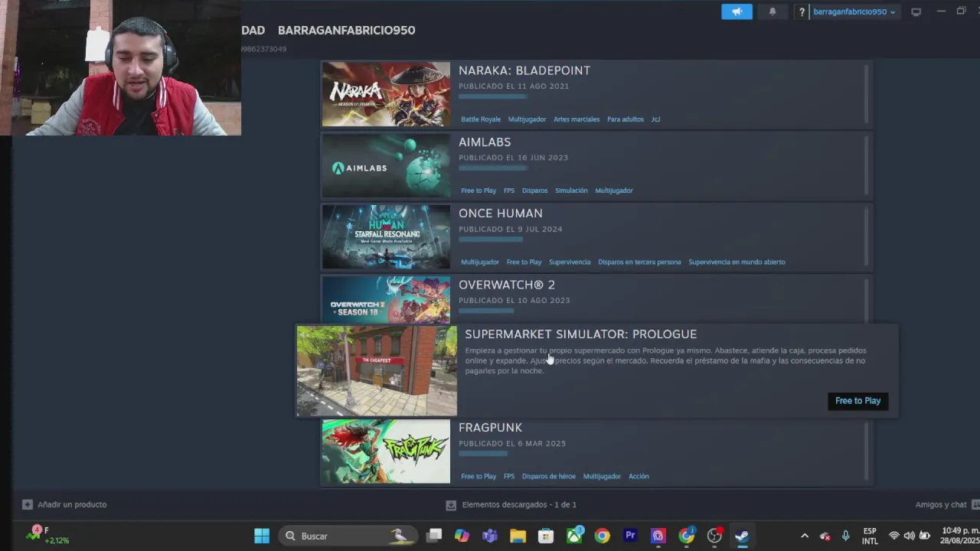Toggle Steam Big Picture monitor icon
Image resolution: width=980 pixels, height=551 pixels.
pos(916,12)
